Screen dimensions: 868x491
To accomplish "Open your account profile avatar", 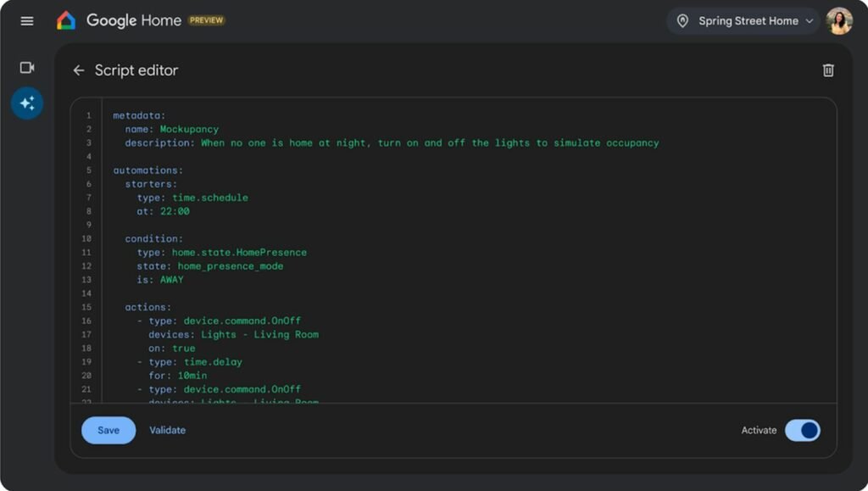I will click(x=838, y=20).
